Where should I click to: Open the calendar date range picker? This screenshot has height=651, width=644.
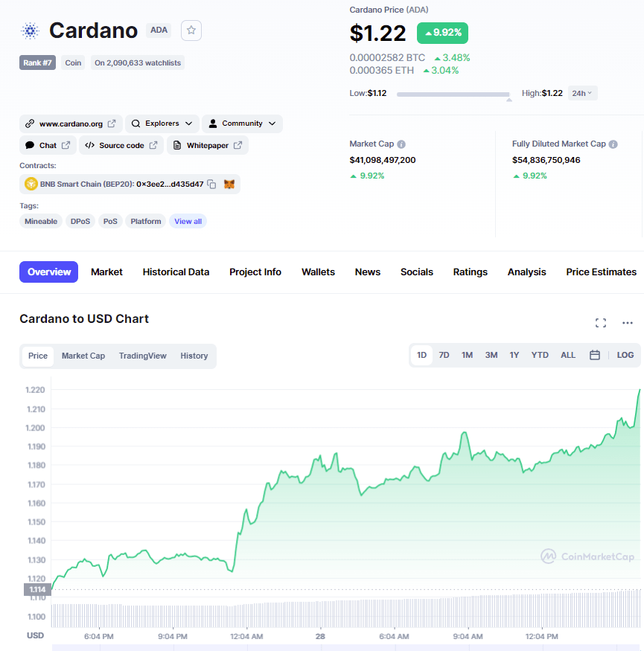pos(595,355)
